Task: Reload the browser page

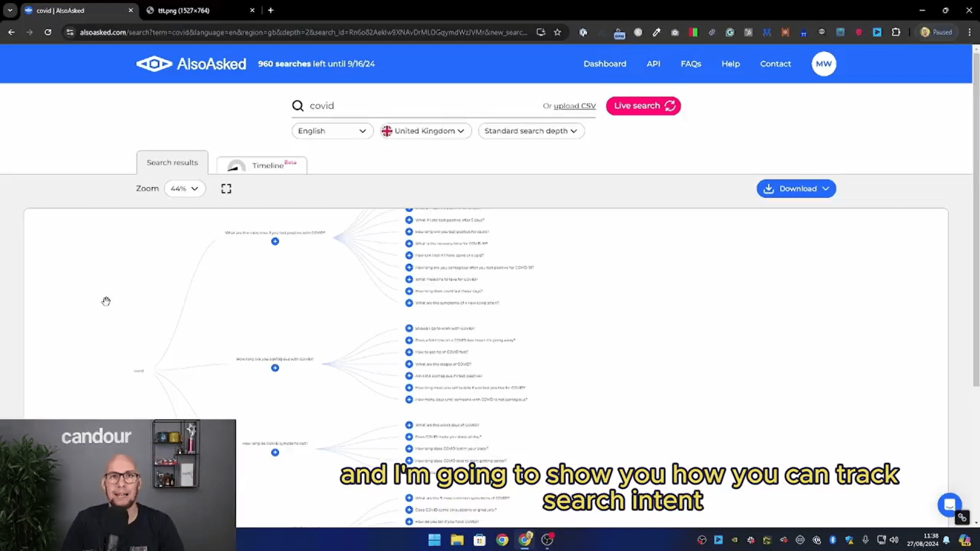Action: pyautogui.click(x=48, y=32)
